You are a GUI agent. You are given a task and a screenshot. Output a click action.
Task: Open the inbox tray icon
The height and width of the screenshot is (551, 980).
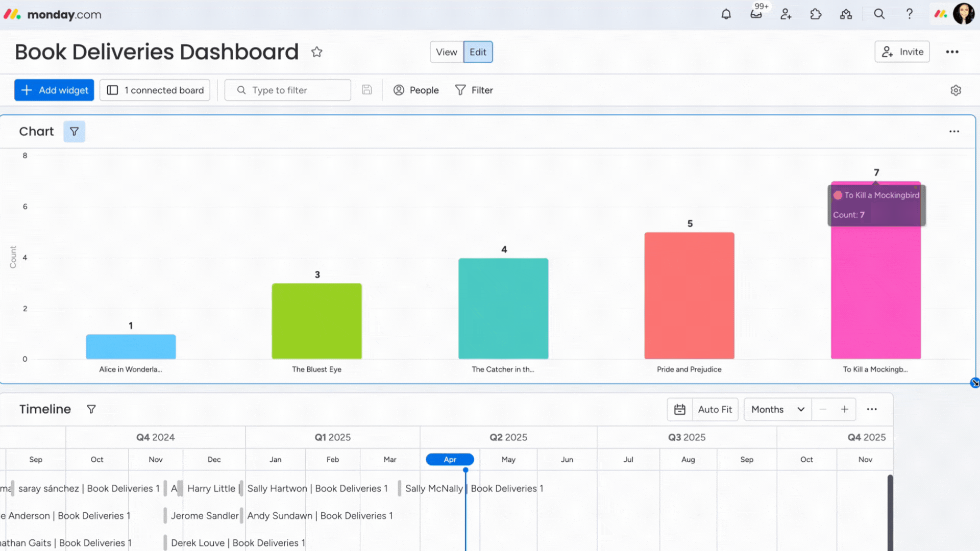pos(756,14)
